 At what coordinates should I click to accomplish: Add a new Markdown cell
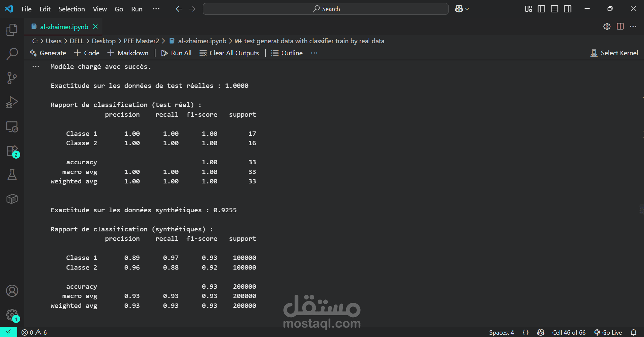(x=128, y=53)
